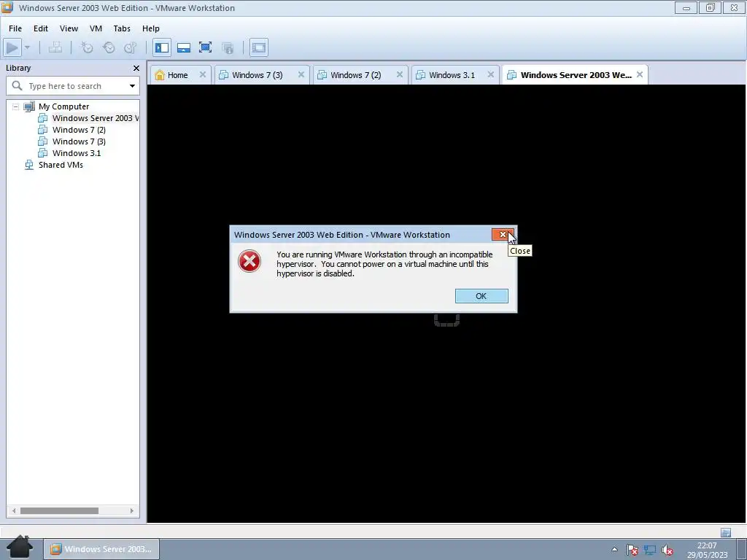Close the Windows 7 (2) tab
The width and height of the screenshot is (747, 560).
(x=400, y=75)
